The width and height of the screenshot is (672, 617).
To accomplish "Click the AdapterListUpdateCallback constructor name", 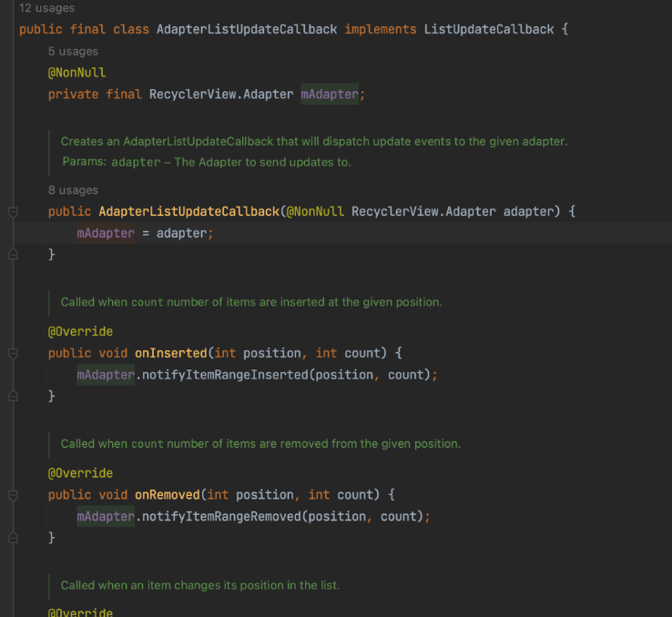I will [189, 211].
